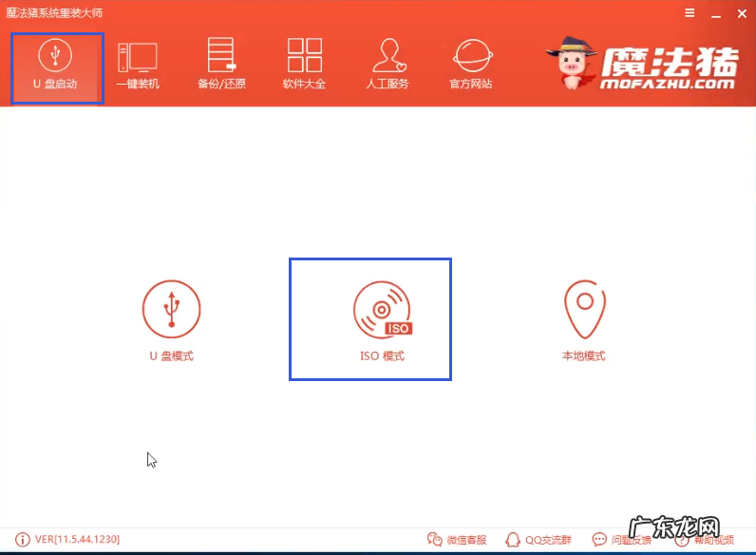Open 备份/还原 backup and restore section
This screenshot has height=555, width=756.
pos(221,65)
